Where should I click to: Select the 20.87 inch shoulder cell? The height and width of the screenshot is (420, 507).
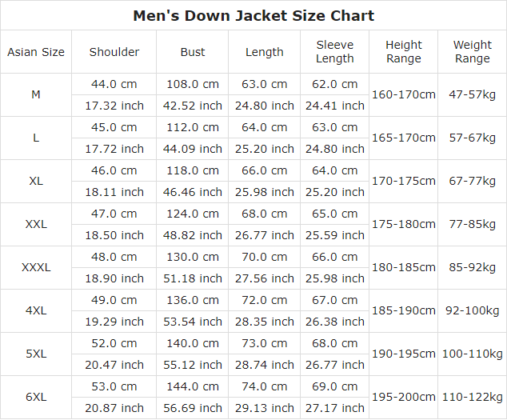[114, 408]
